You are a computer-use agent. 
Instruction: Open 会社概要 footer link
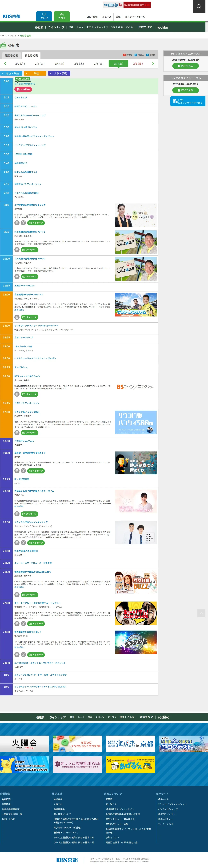tap(6, 799)
